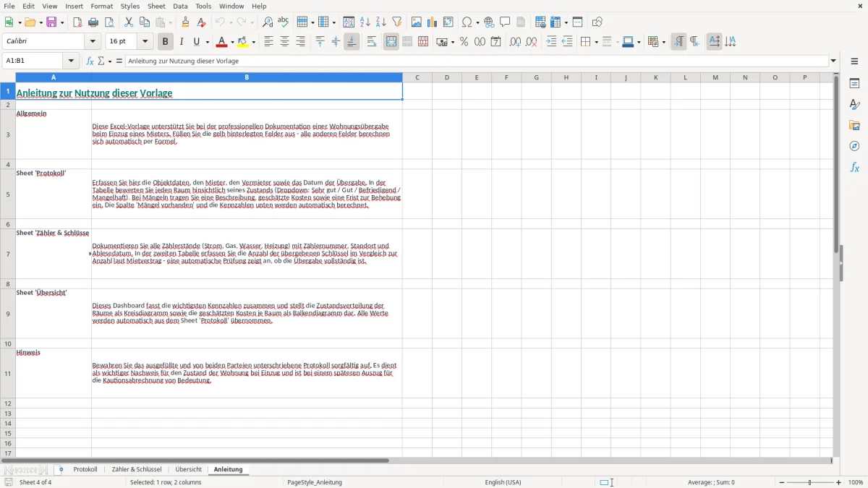The height and width of the screenshot is (488, 868).
Task: Open font color dropdown arrow
Action: pos(231,42)
